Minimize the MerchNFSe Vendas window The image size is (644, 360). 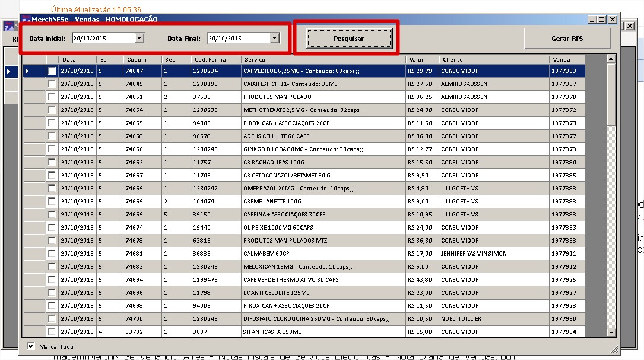(592, 20)
